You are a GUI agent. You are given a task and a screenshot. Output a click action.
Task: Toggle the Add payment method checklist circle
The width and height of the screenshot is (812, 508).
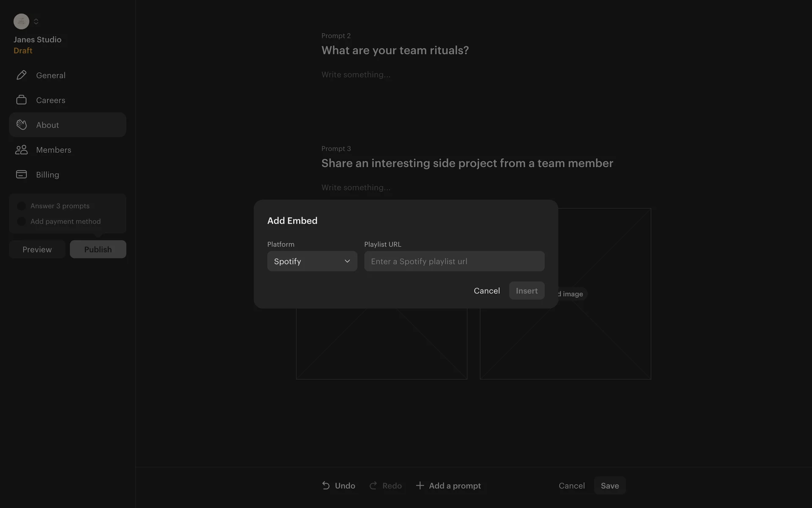click(21, 221)
